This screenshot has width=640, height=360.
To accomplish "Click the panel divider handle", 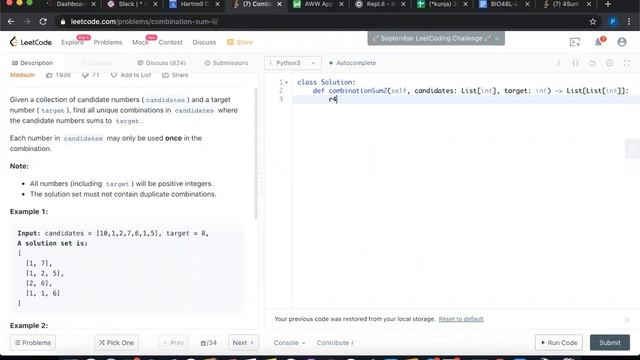I will (261, 184).
